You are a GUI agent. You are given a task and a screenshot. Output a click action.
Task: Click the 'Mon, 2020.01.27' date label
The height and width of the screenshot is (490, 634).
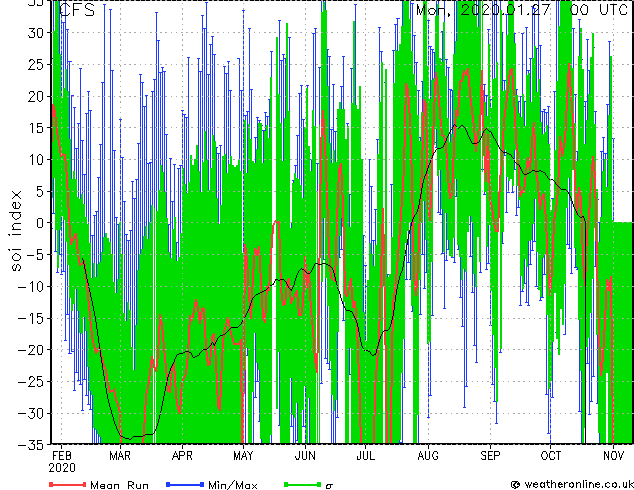(x=483, y=10)
